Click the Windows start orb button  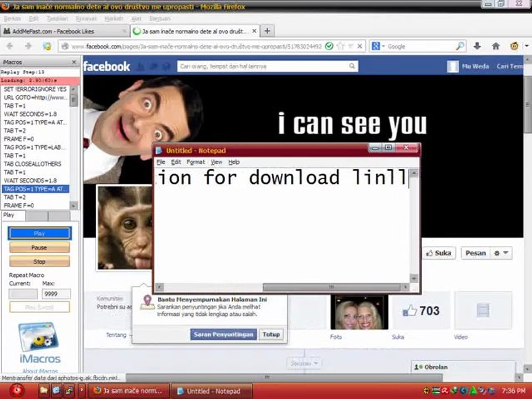16,391
